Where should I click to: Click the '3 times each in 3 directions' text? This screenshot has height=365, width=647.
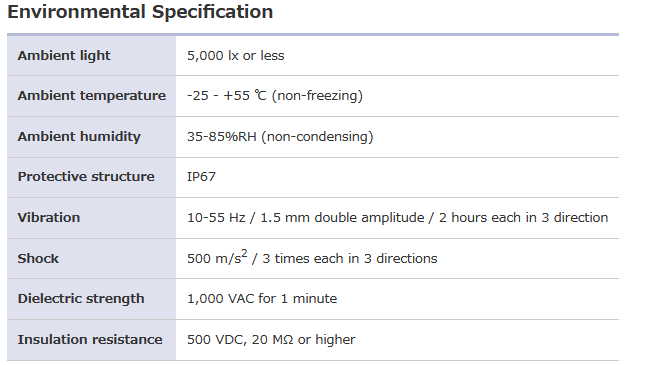pos(350,258)
